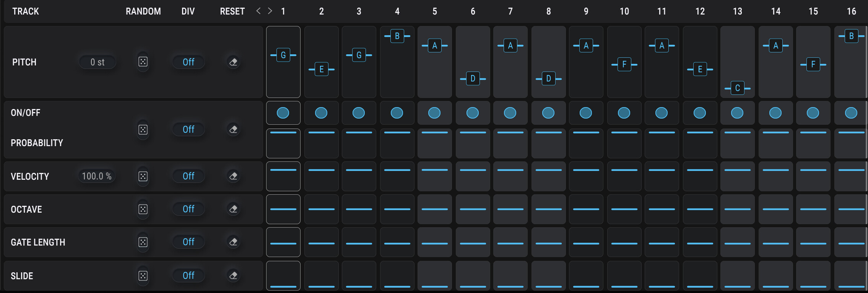Image resolution: width=868 pixels, height=293 pixels.
Task: Toggle step 10 on/off dot
Action: (624, 113)
